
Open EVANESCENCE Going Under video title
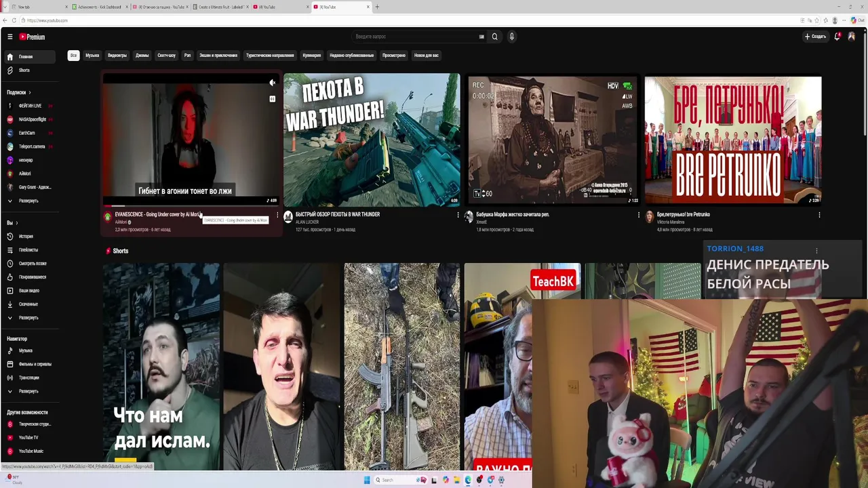(158, 214)
